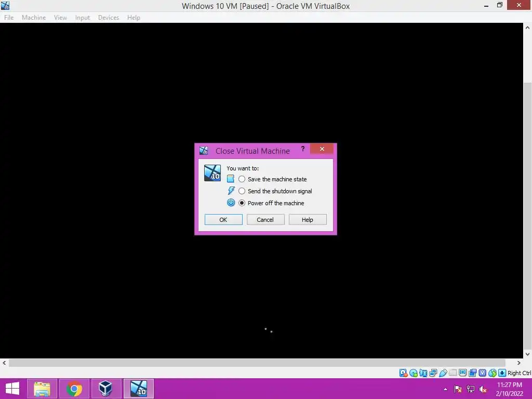The image size is (532, 399).
Task: Click the virtualization CPU status icon
Action: [482, 373]
